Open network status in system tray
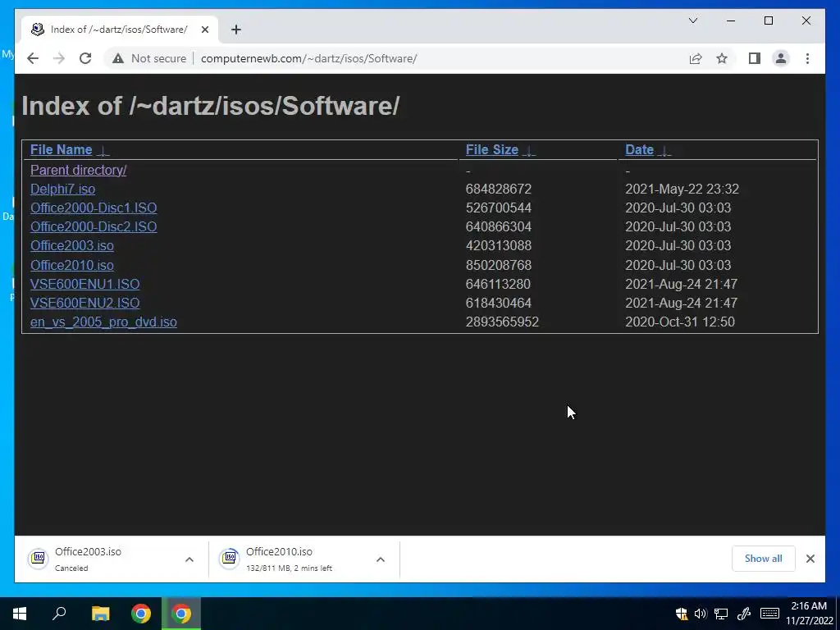 [721, 614]
